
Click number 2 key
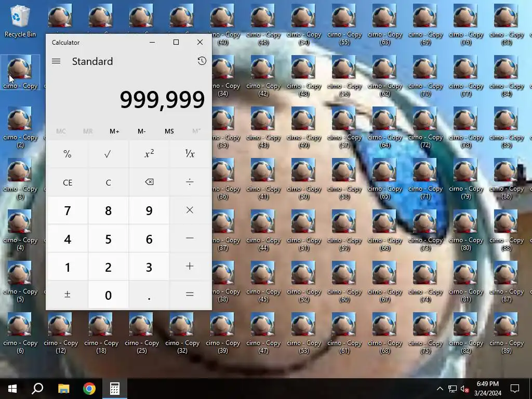click(108, 267)
